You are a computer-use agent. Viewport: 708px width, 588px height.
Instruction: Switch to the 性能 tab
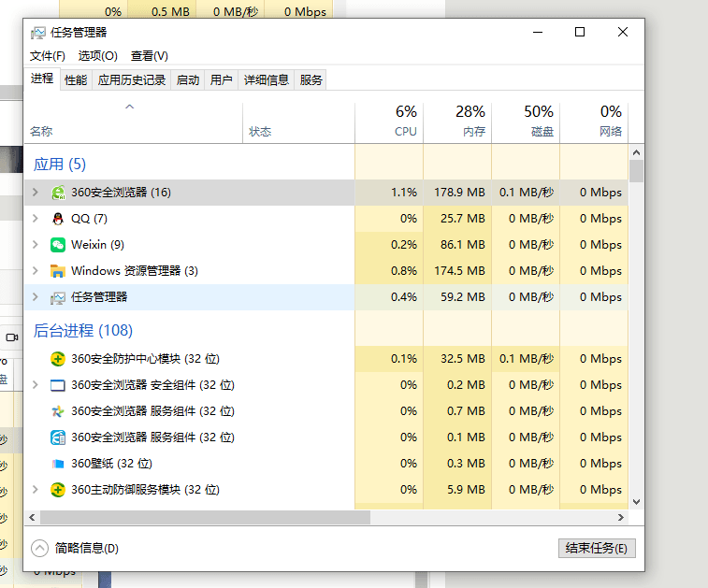coord(76,80)
